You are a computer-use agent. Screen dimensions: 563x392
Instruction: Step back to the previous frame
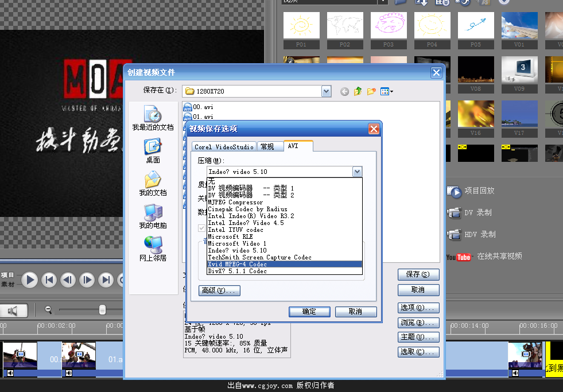click(68, 280)
